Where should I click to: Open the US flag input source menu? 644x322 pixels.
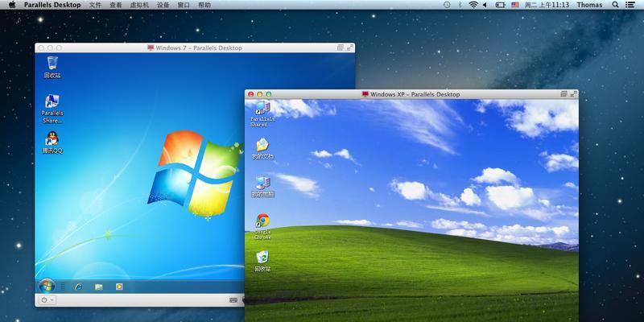click(x=515, y=5)
